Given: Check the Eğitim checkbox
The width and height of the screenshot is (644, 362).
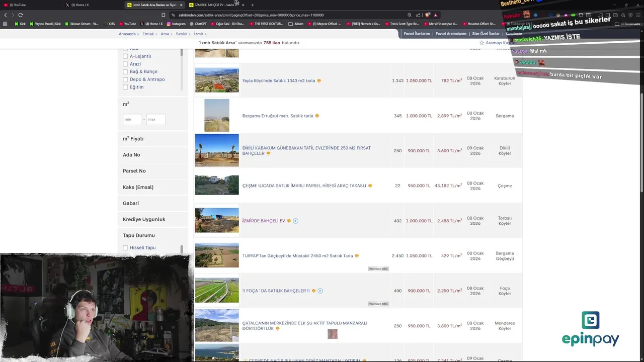Looking at the screenshot, I should tap(125, 87).
